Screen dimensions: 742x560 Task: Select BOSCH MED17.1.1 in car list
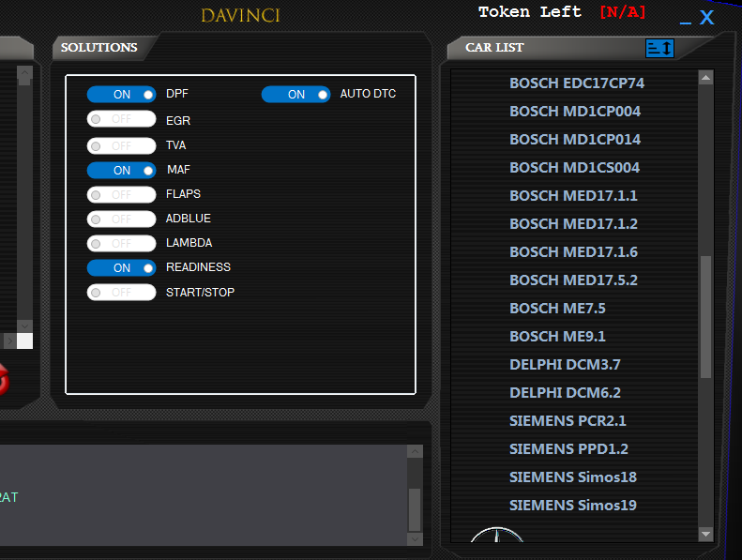(573, 196)
